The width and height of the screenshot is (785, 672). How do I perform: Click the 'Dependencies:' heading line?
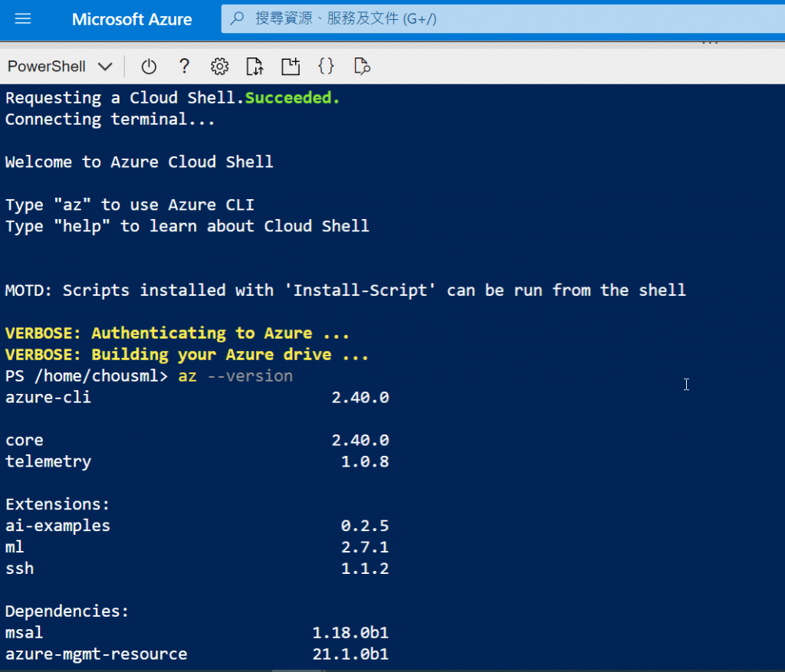click(x=67, y=611)
